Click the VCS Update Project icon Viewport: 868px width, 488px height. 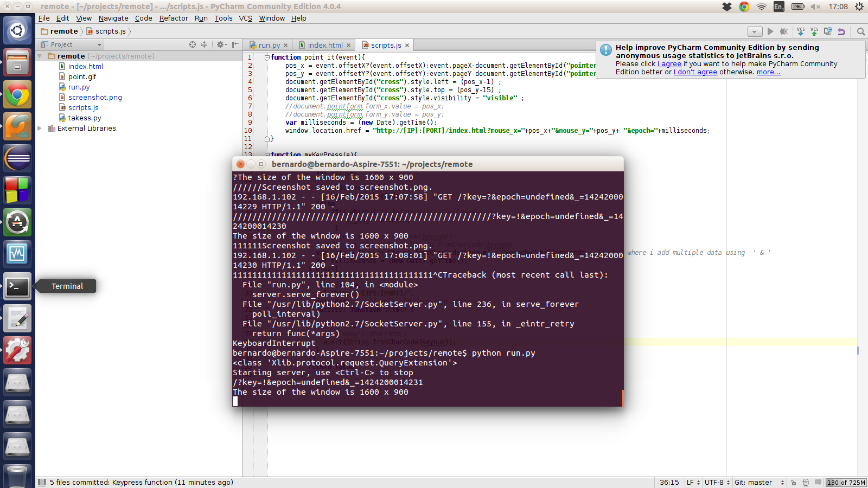tap(801, 31)
